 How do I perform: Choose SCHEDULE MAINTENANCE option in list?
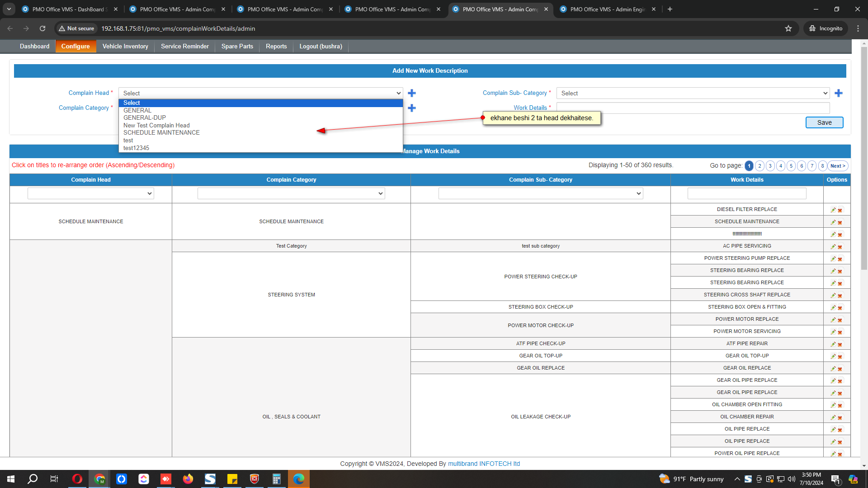pos(161,133)
